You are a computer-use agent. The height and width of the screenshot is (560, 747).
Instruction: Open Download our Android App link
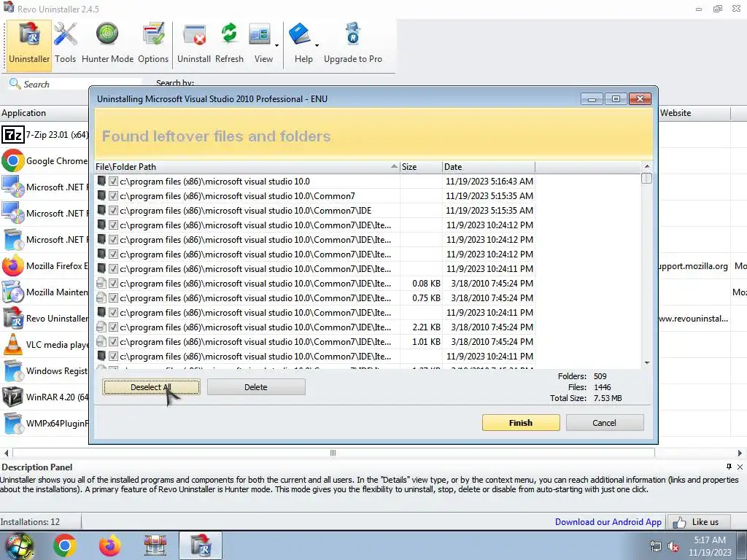(x=608, y=522)
